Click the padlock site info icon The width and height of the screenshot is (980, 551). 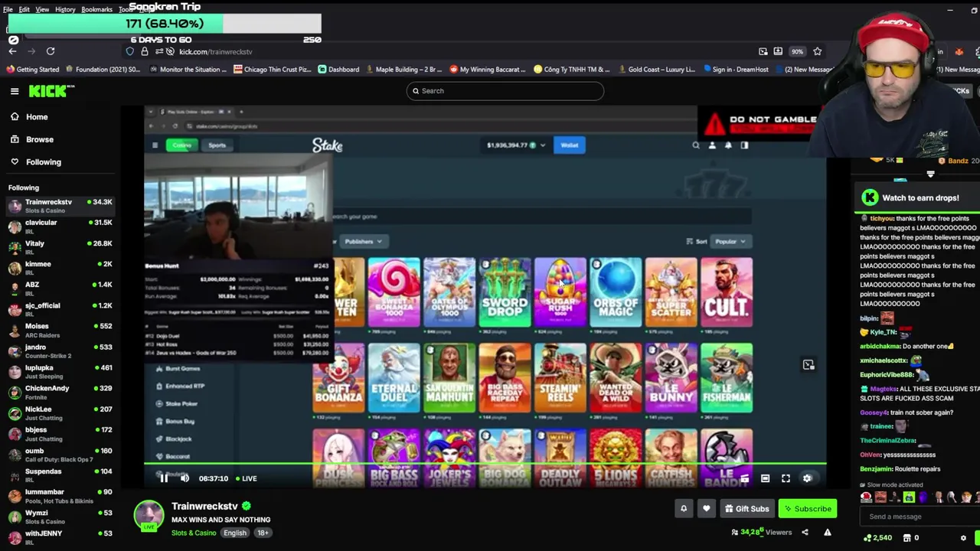[145, 51]
